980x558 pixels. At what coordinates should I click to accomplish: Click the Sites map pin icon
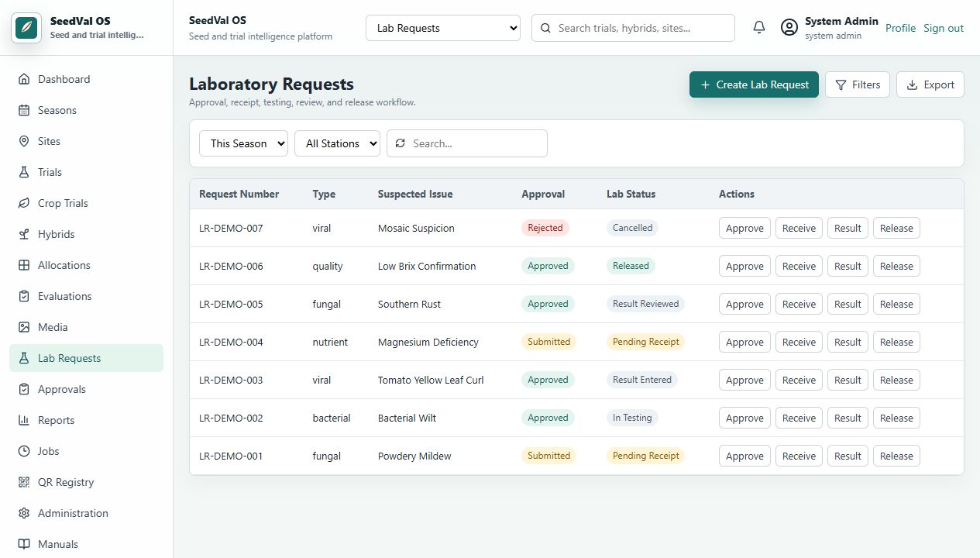pyautogui.click(x=24, y=141)
